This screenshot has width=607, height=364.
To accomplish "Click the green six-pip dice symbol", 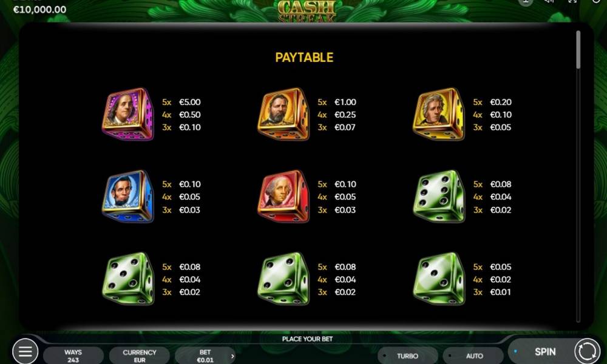I will click(x=439, y=197).
